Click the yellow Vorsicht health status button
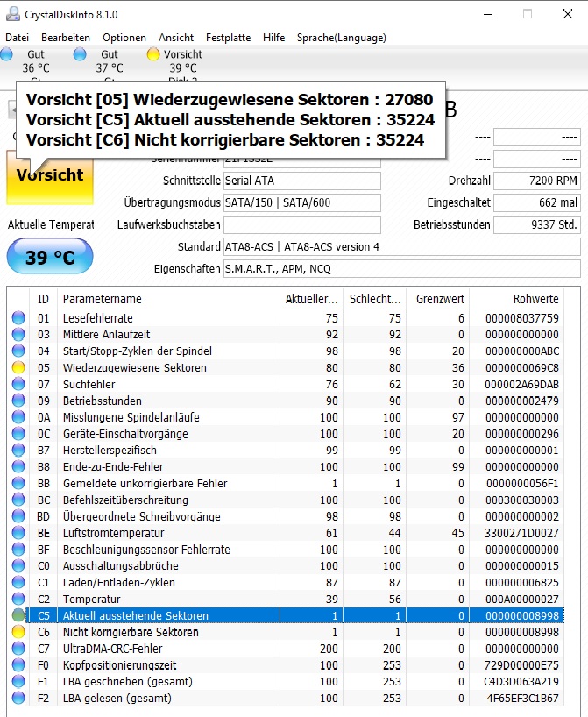The height and width of the screenshot is (717, 588). coord(50,177)
